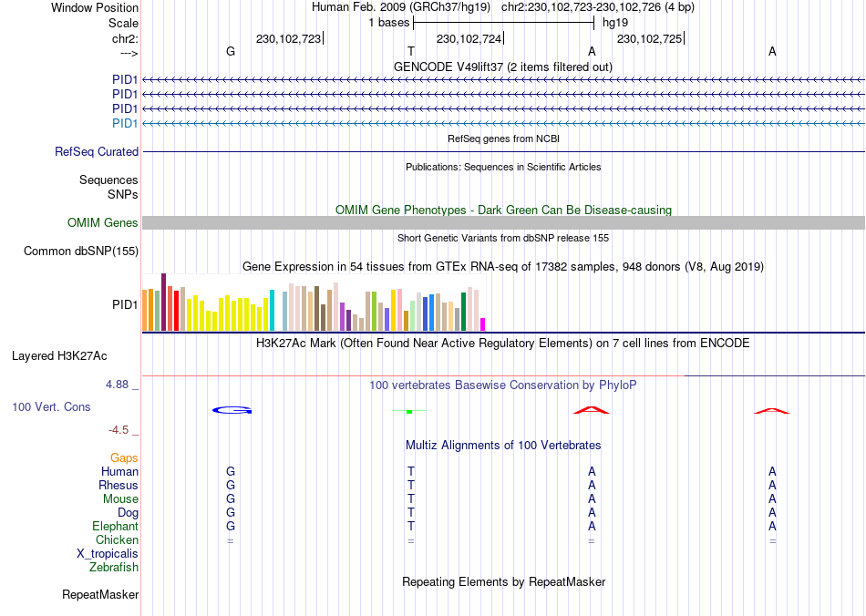Click the 4.88 conservation maximum value
The height and width of the screenshot is (616, 866).
click(118, 385)
